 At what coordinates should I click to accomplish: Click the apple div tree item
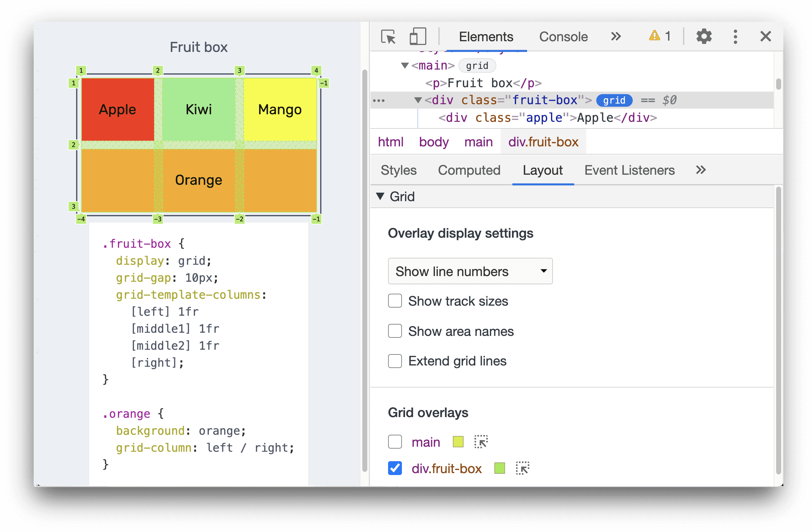click(534, 117)
